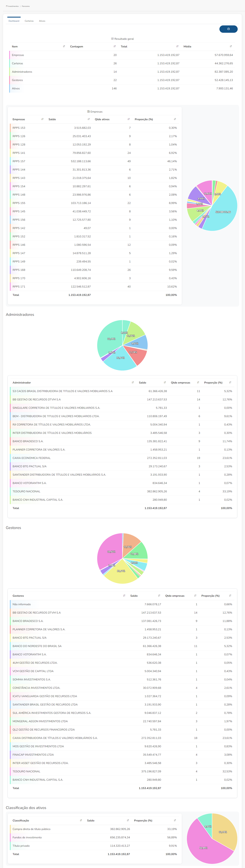Select the Ativos row in Resultado geral
This screenshot has height=868, width=245.
[x=122, y=89]
